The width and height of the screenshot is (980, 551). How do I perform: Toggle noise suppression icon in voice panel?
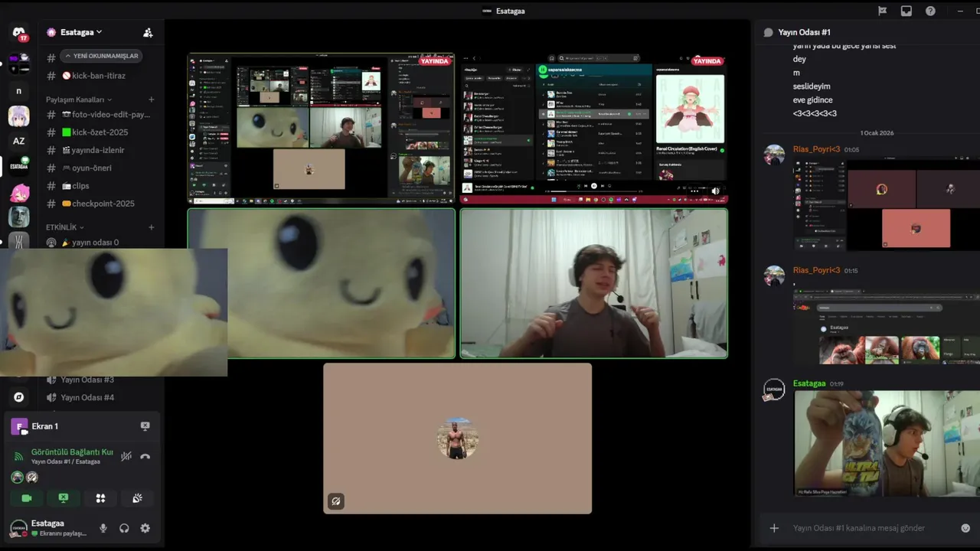tap(126, 457)
